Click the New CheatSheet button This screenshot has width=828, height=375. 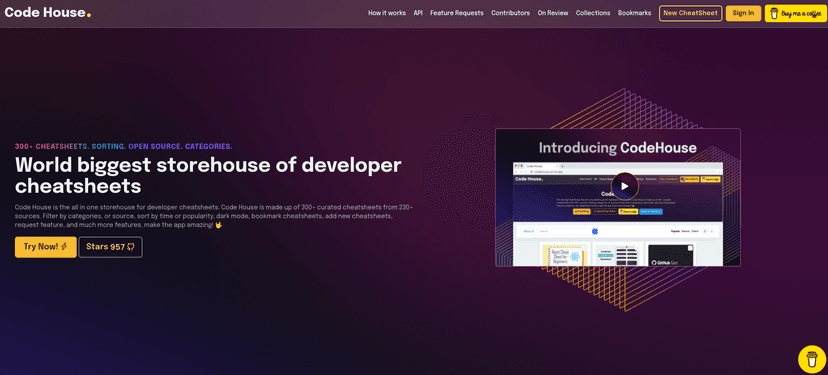coord(690,13)
